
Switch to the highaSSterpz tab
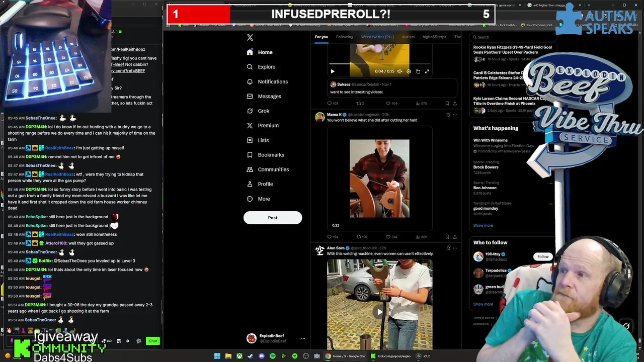point(434,37)
